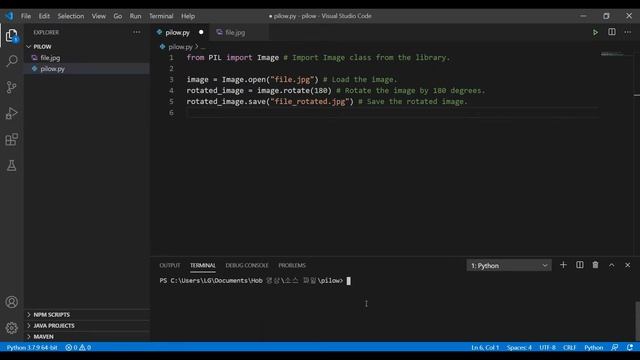Open the View menu
This screenshot has height=360, width=640.
pos(98,16)
